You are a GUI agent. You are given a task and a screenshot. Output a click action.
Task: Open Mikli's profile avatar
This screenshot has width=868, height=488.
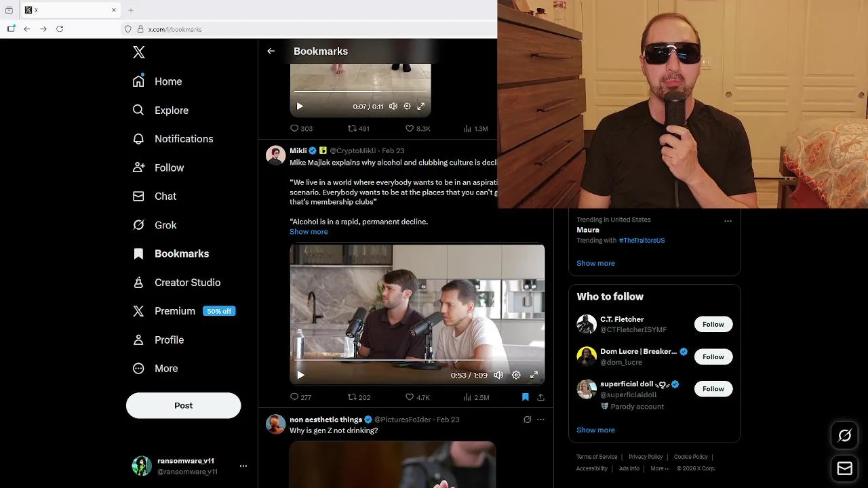275,155
